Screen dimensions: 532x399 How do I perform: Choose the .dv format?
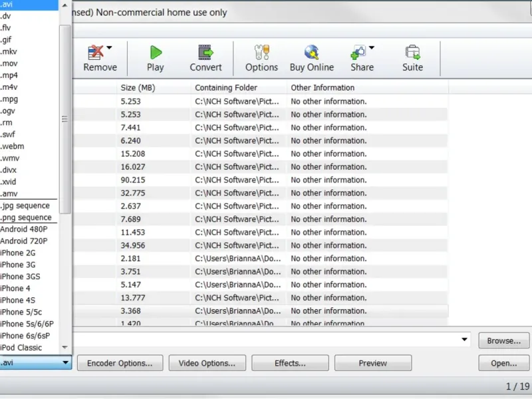(29, 16)
